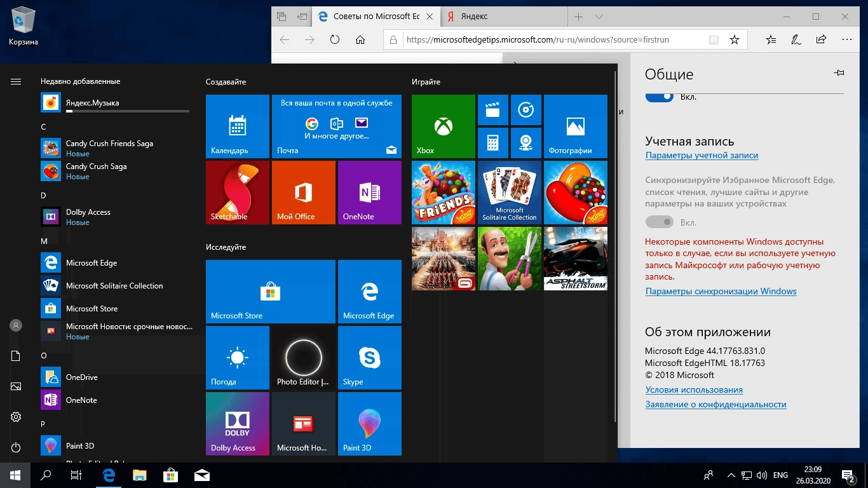Select Яндекс.Музыка in app list
Viewport: 868px width, 488px height.
116,103
